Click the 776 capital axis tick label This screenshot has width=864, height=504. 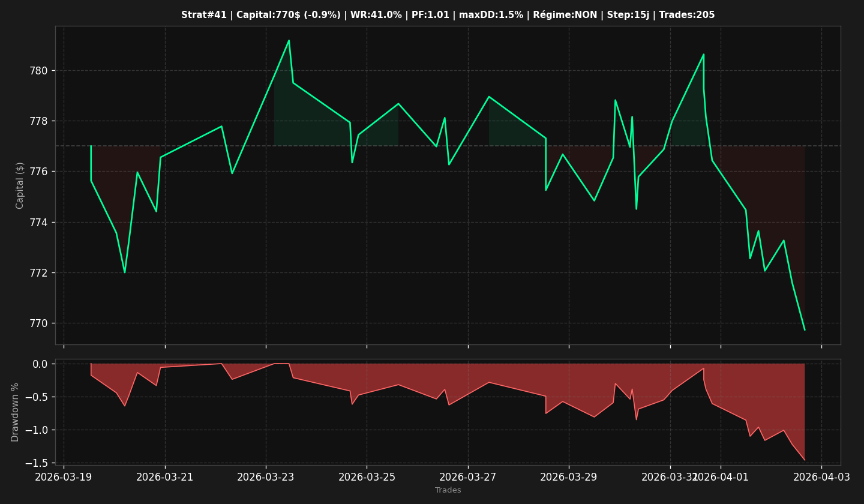point(39,172)
